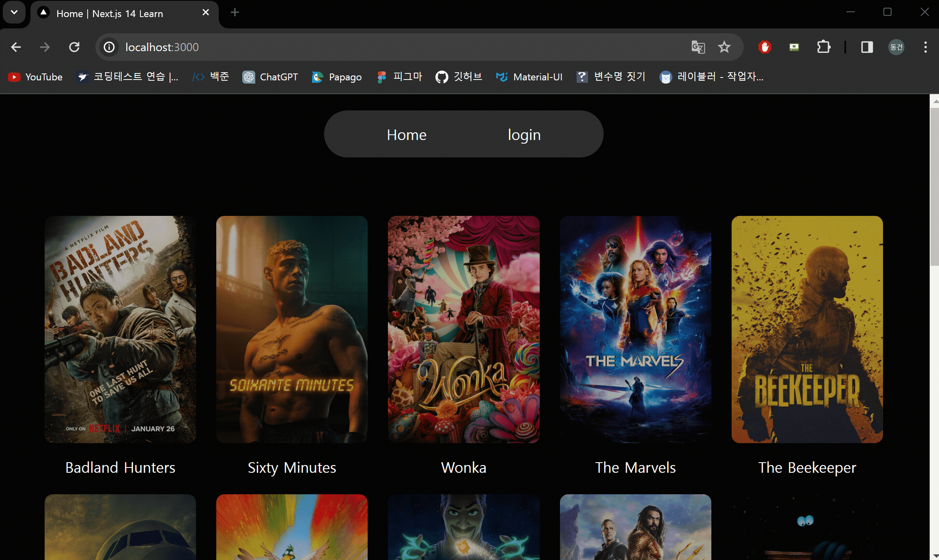Open the Aquaman poster in second row

tap(635, 527)
